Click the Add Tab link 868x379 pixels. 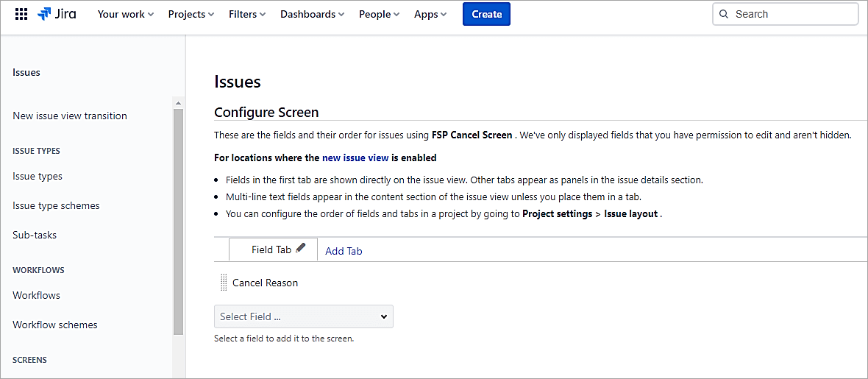344,251
